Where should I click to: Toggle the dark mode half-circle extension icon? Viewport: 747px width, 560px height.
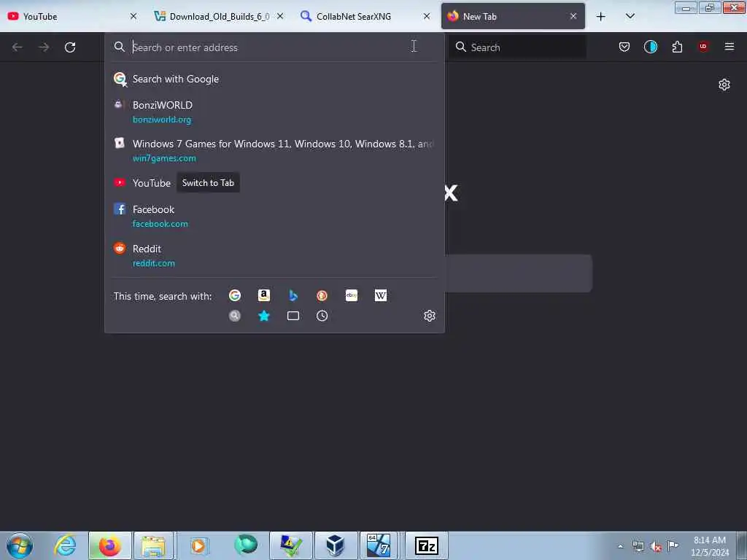coord(650,47)
